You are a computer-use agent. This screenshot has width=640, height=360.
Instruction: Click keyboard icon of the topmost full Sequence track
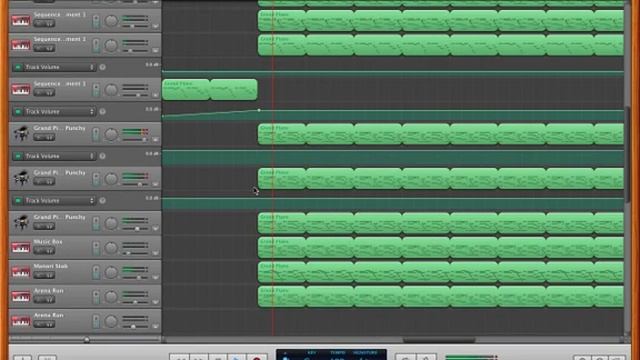click(x=21, y=20)
